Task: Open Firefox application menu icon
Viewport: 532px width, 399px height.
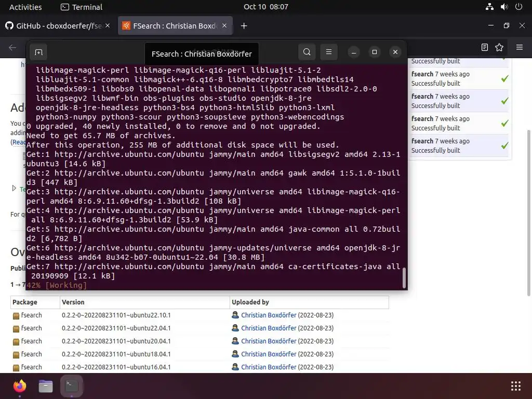Action: point(520,47)
